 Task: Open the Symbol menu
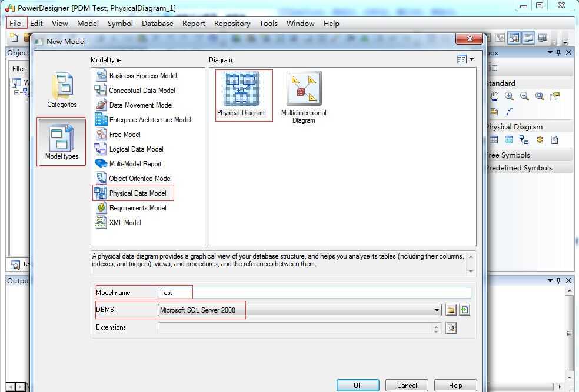pos(120,24)
